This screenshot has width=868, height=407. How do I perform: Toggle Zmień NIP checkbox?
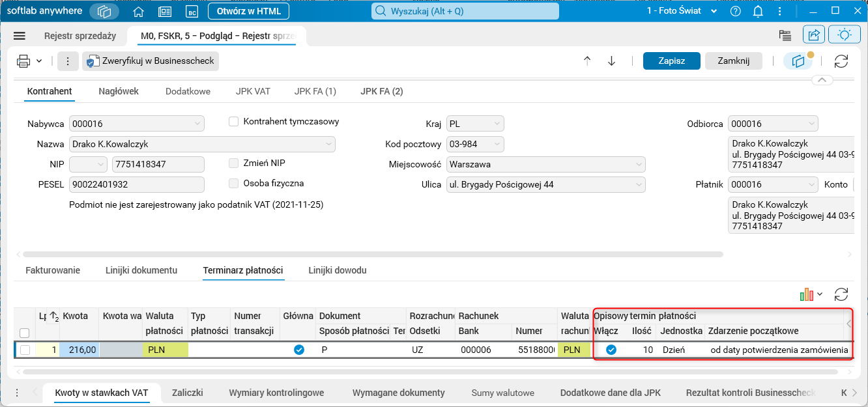[234, 163]
